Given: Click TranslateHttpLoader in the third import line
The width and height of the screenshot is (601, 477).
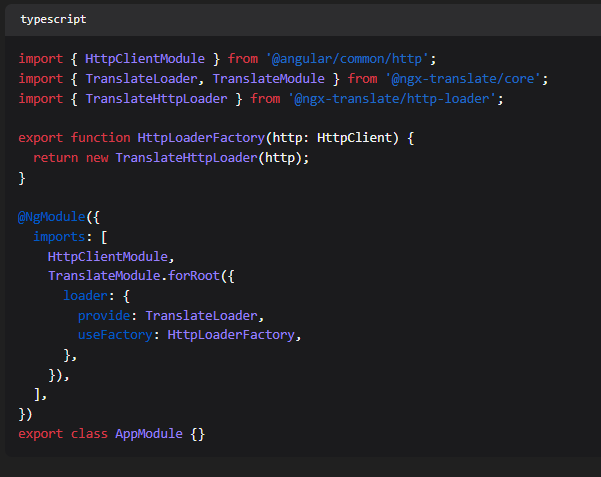Looking at the screenshot, I should tap(159, 98).
